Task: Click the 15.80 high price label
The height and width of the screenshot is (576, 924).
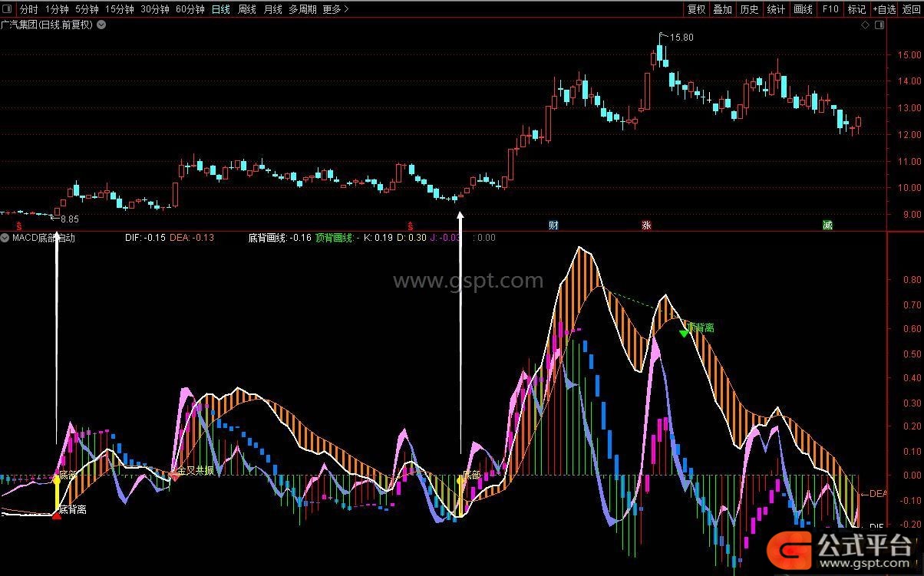Action: tap(681, 38)
